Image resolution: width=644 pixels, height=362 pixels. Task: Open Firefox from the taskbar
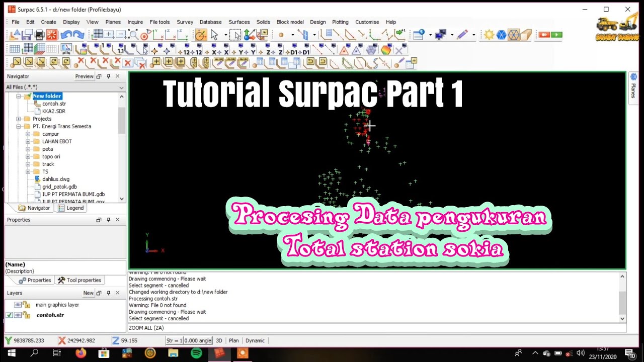80,353
